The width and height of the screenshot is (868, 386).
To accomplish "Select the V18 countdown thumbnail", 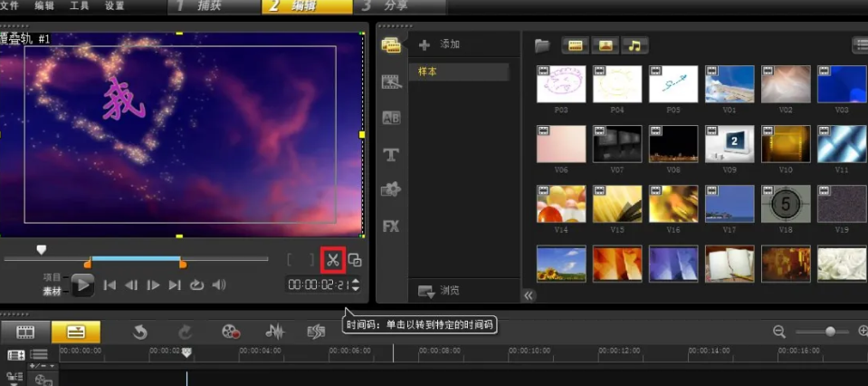I will click(x=786, y=204).
